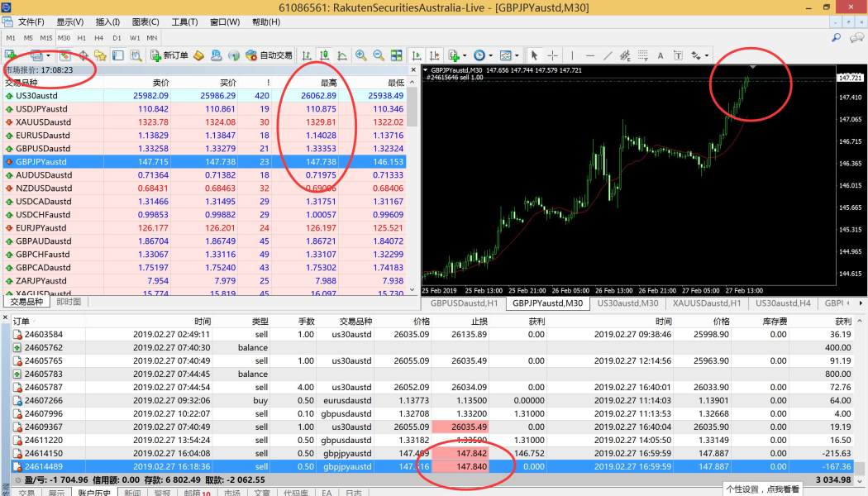
Task: Choose the horizontal line drawing tool
Action: pyautogui.click(x=589, y=55)
